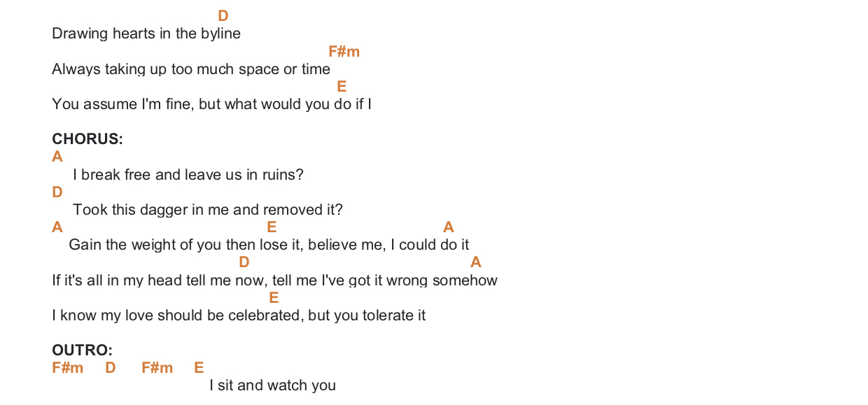Image resolution: width=868 pixels, height=405 pixels.
Task: Click the lyric "I break free and leave us in ruins?"
Action: [188, 175]
